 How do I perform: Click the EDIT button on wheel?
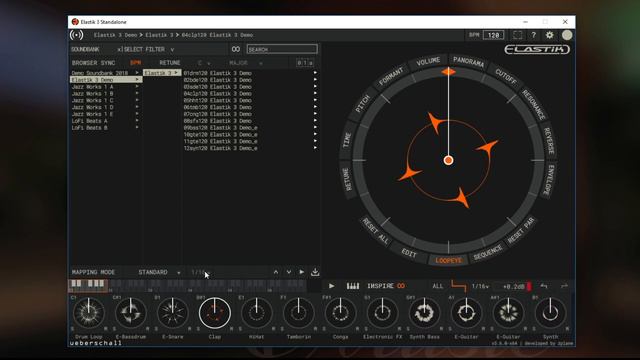click(x=409, y=253)
